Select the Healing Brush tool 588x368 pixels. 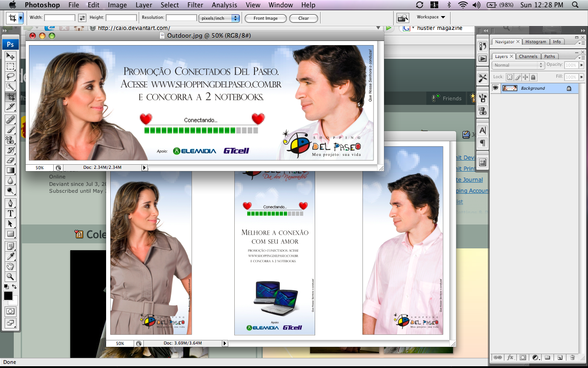[10, 120]
